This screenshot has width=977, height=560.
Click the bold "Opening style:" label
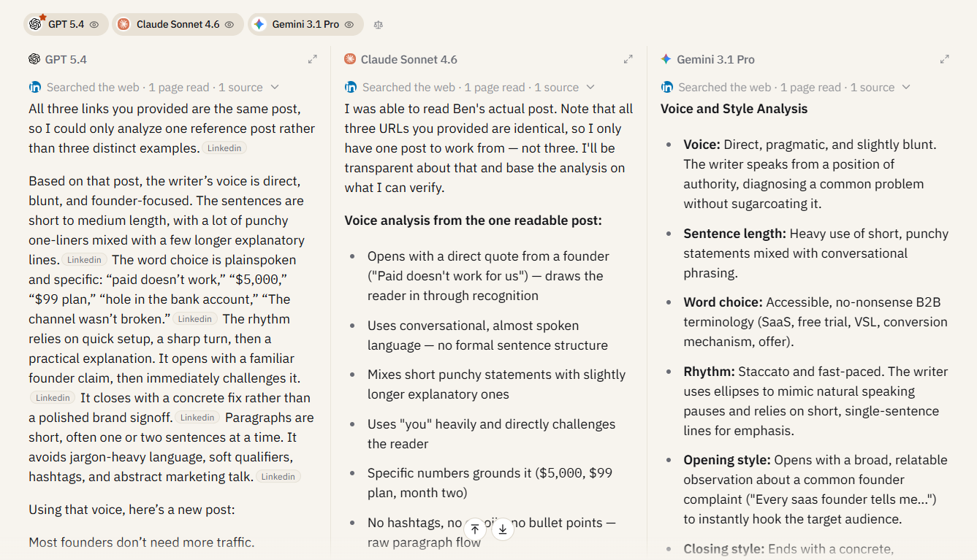coord(727,460)
